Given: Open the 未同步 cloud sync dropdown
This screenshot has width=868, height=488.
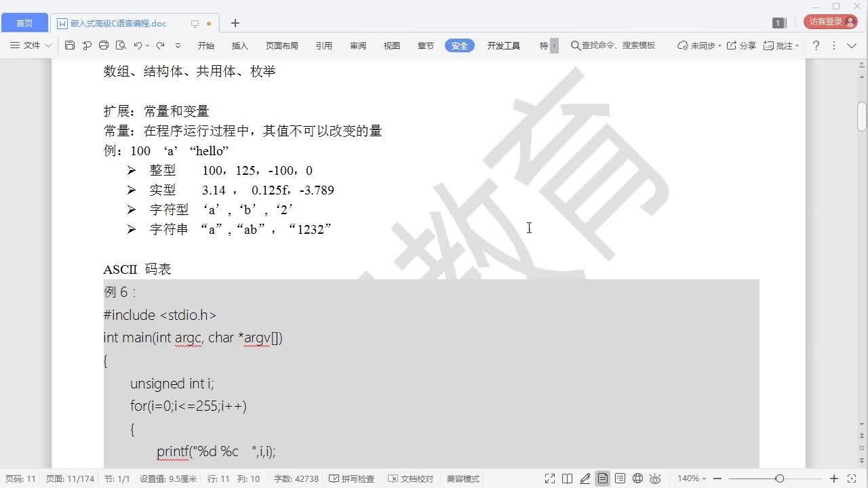Looking at the screenshot, I should click(x=699, y=45).
